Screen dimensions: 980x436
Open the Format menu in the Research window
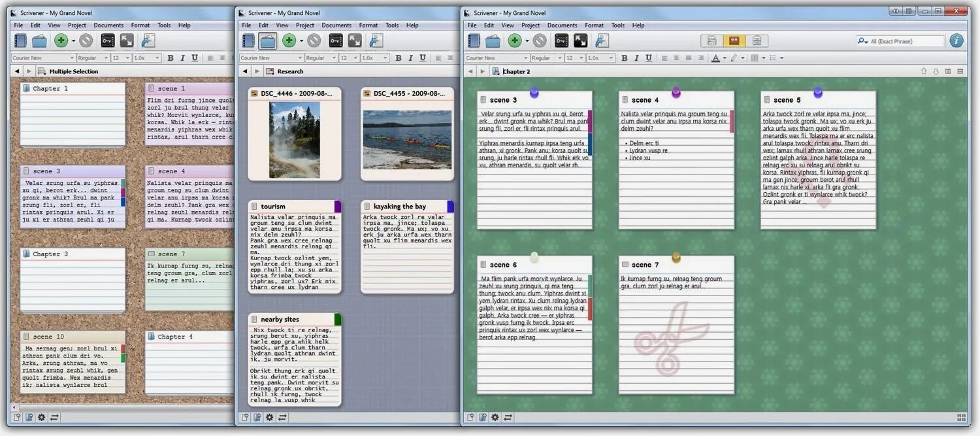point(368,25)
